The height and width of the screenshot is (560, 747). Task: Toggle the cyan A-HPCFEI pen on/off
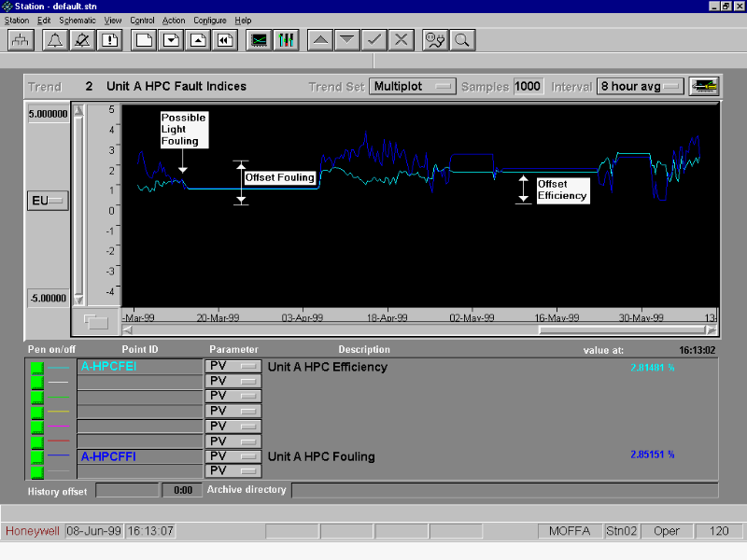point(37,368)
